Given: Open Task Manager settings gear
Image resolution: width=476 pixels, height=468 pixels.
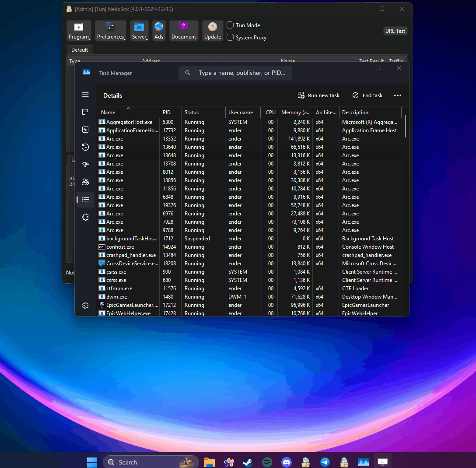Looking at the screenshot, I should tap(85, 306).
